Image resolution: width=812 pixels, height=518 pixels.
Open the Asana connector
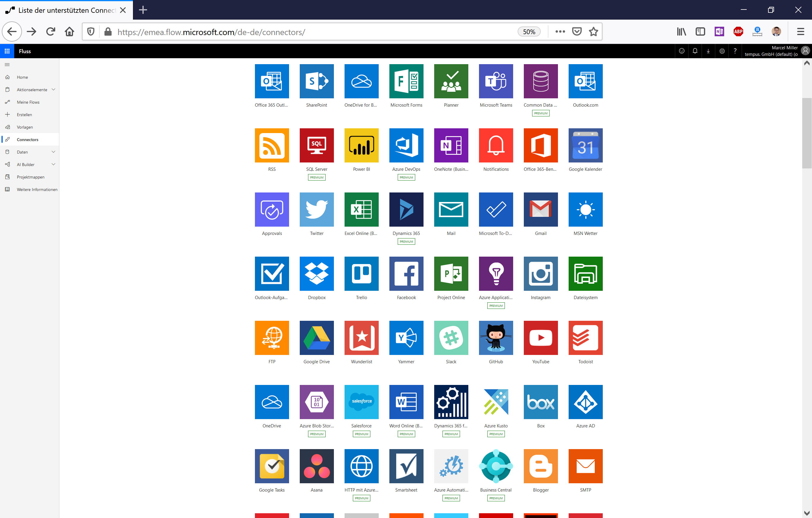(316, 466)
